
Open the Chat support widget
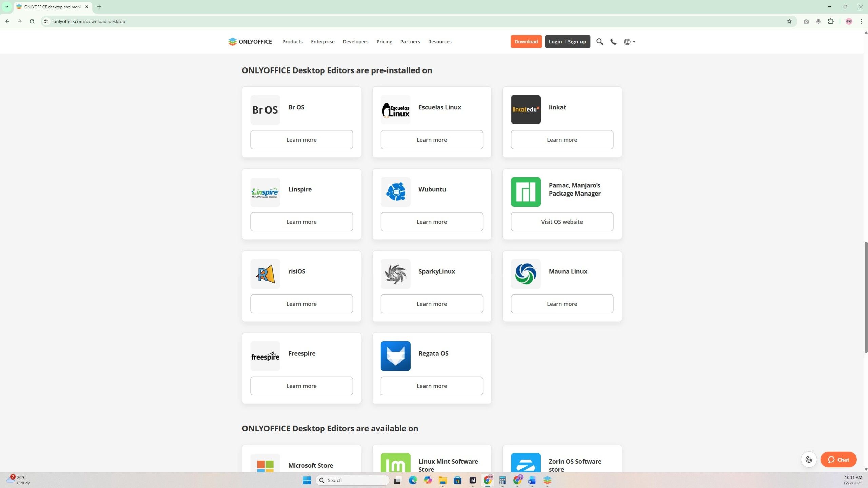click(x=839, y=460)
